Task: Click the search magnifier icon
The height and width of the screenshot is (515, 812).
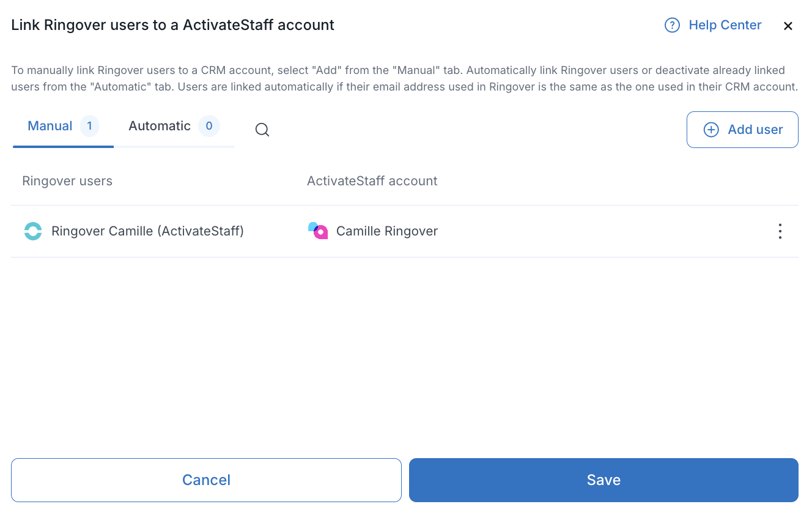Action: 262,130
